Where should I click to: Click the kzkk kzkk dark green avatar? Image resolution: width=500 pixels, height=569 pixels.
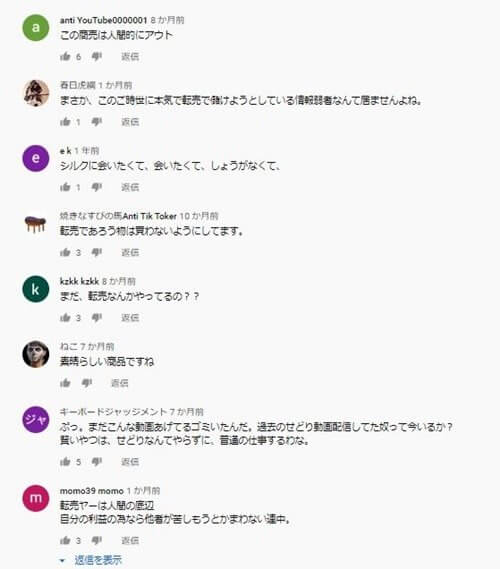(x=36, y=289)
